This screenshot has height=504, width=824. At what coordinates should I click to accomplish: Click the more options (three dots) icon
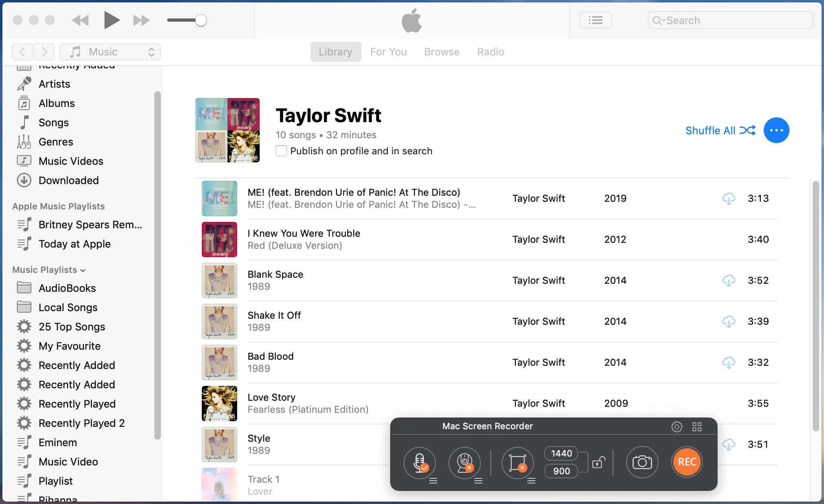tap(777, 130)
